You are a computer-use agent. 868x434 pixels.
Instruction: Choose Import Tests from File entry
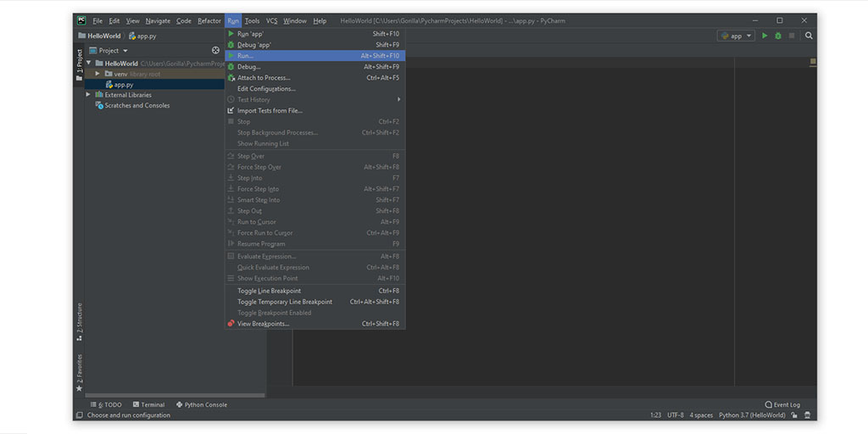[315, 111]
